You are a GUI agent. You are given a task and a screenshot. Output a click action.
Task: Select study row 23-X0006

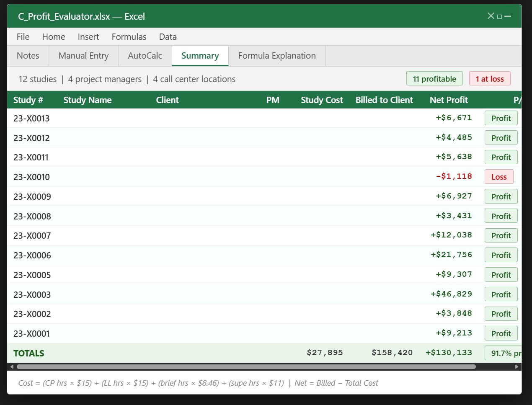click(x=264, y=255)
